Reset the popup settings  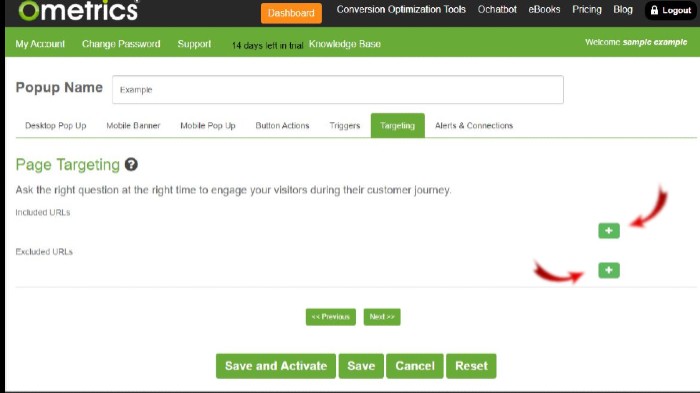click(471, 366)
